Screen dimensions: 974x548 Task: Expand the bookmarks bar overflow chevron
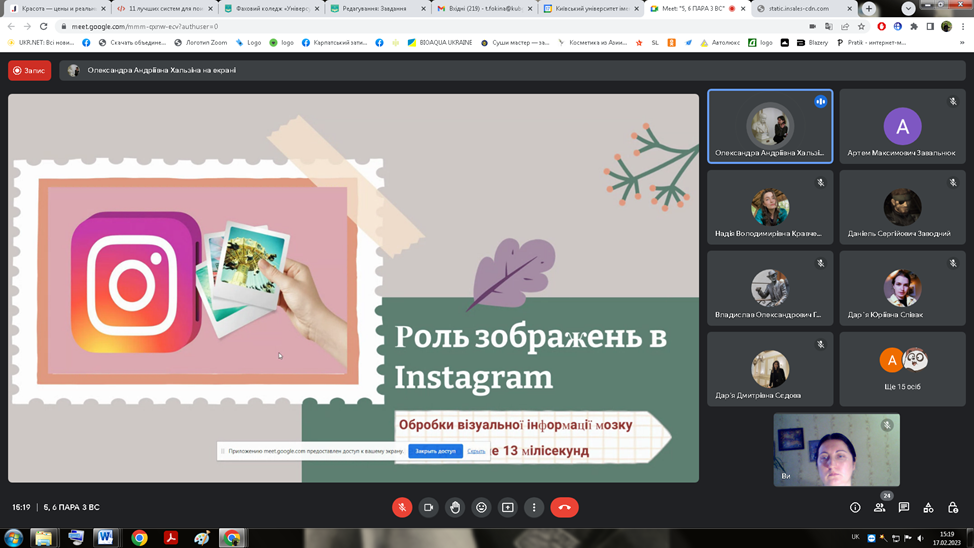pos(962,43)
